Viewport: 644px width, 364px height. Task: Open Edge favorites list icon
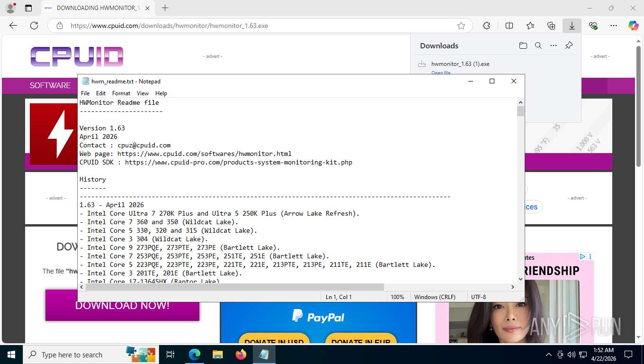(x=530, y=26)
